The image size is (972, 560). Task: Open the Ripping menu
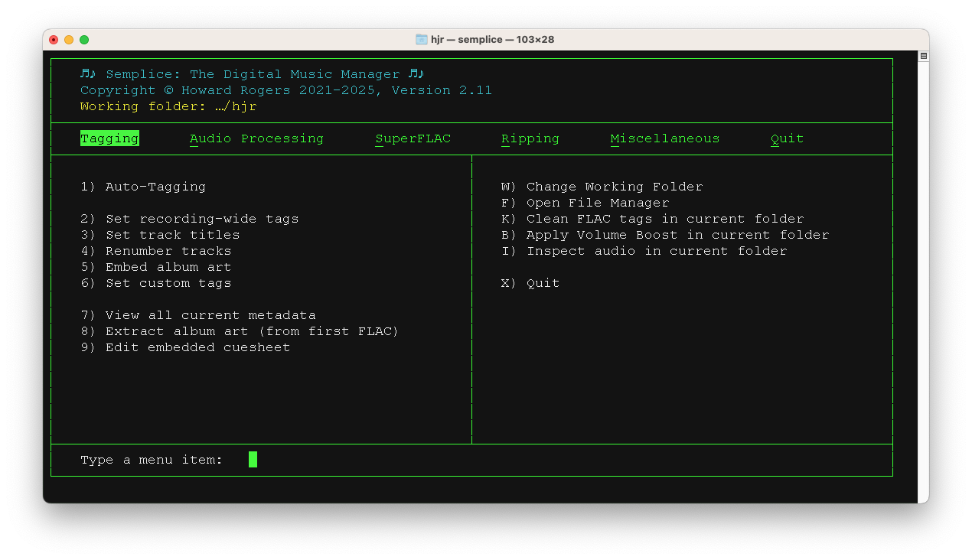coord(530,138)
